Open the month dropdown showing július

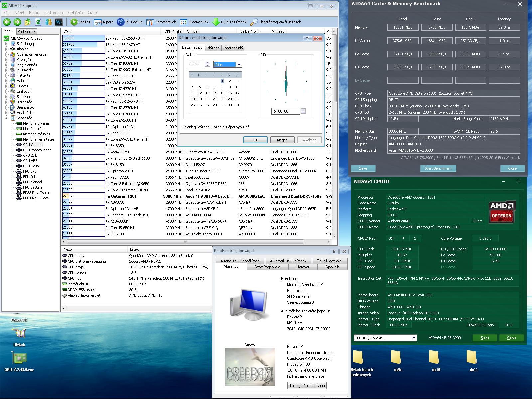(x=239, y=65)
